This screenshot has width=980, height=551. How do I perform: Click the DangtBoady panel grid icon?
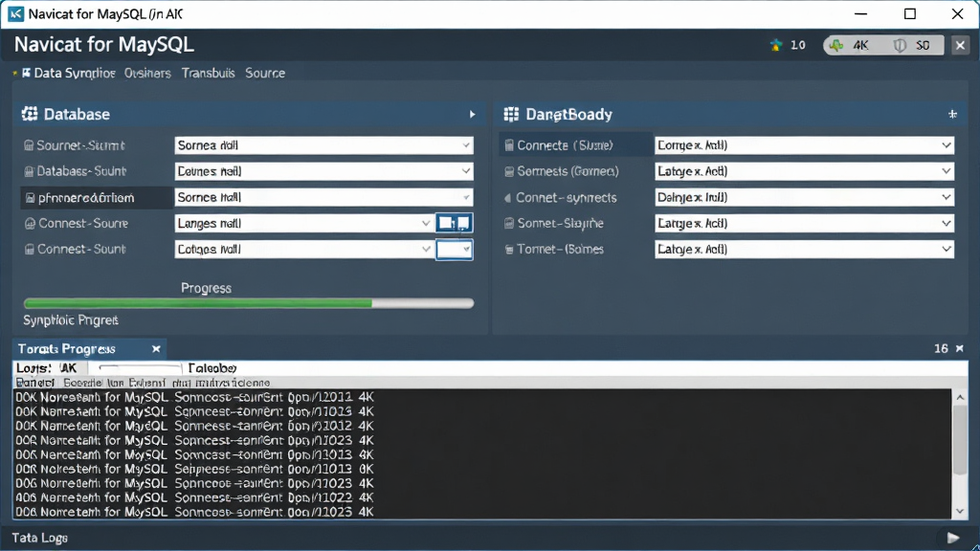(511, 114)
